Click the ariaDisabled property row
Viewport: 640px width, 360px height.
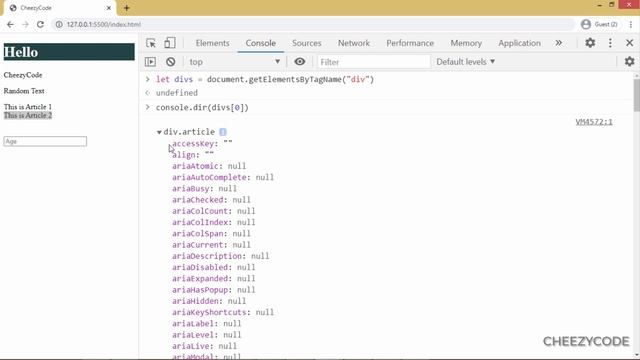pos(213,267)
